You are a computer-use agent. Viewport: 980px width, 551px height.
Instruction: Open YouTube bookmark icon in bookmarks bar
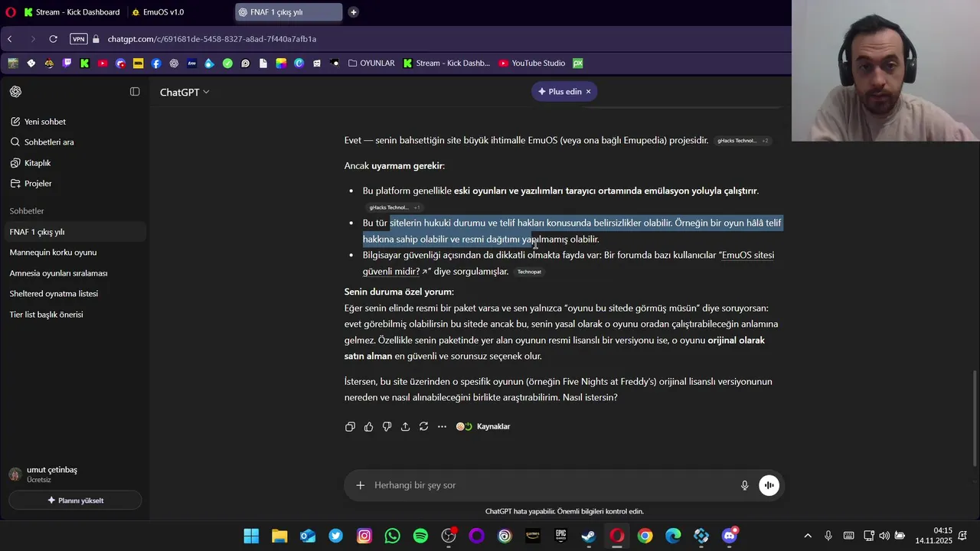point(103,64)
